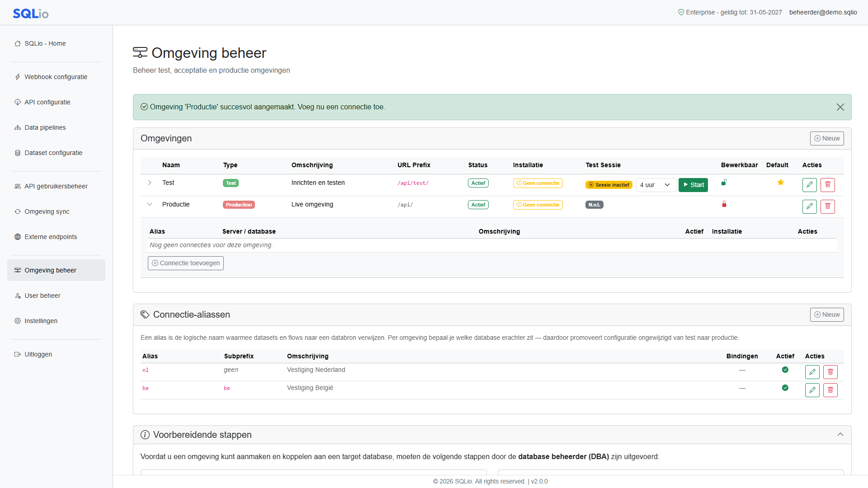This screenshot has height=488, width=868.
Task: Open Instellingen in sidebar
Action: (56, 321)
